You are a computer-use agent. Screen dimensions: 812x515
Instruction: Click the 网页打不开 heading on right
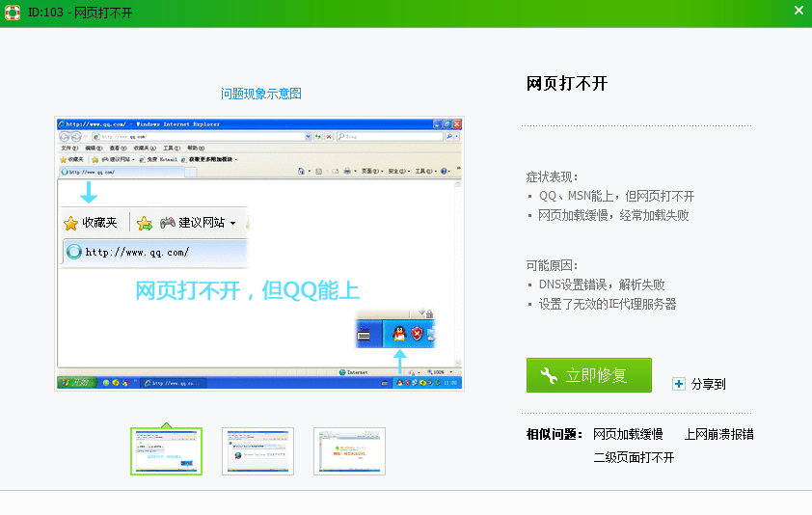[567, 83]
